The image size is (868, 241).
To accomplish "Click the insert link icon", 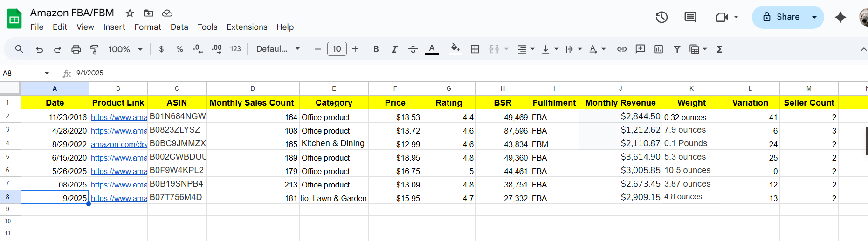I will 621,49.
